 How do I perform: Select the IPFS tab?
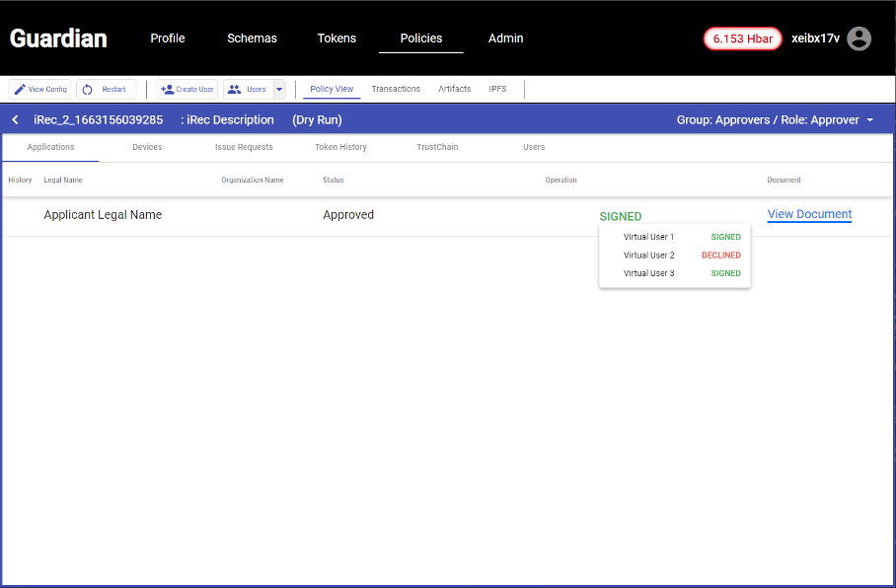(x=497, y=89)
